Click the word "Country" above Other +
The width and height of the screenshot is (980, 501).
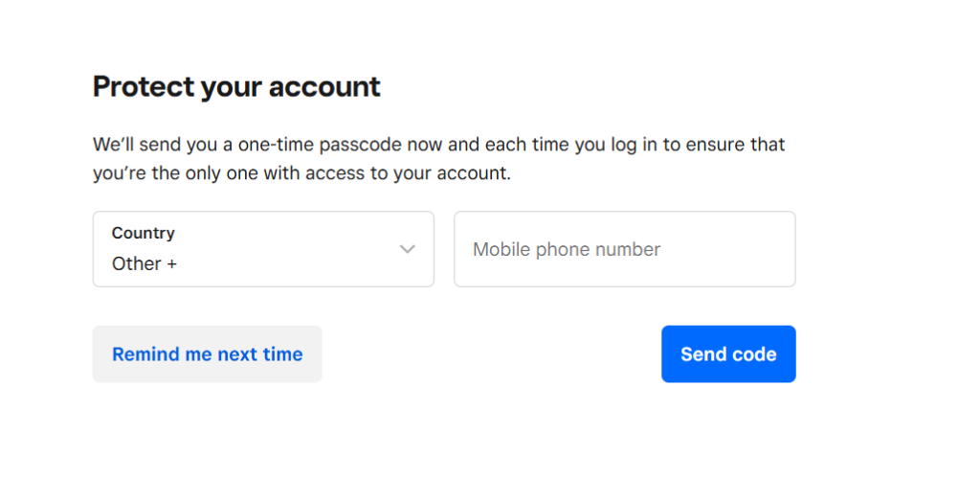(144, 233)
